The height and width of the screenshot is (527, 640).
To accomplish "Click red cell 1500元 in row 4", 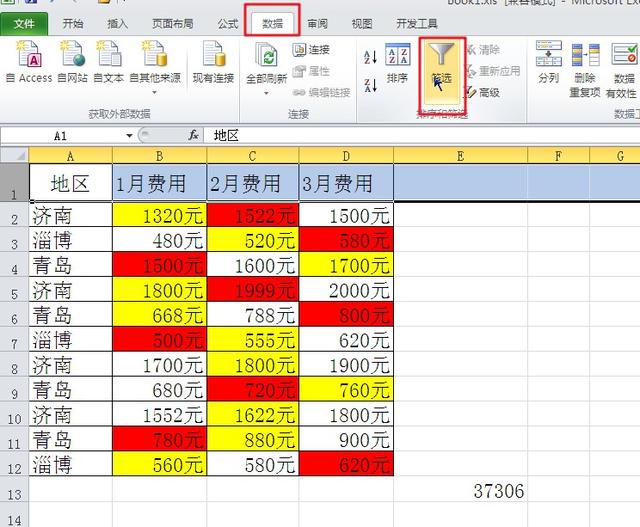I will (160, 265).
